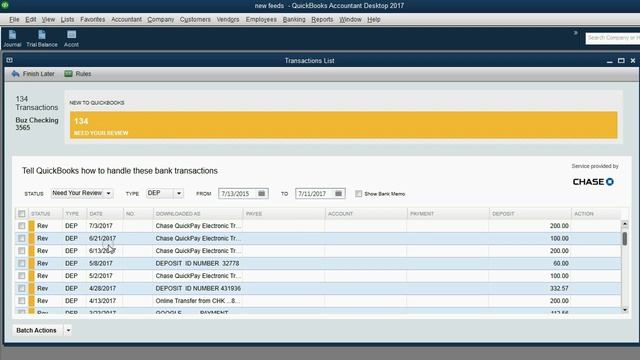
Task: Open the Status Need Your Review dropdown
Action: click(82, 193)
